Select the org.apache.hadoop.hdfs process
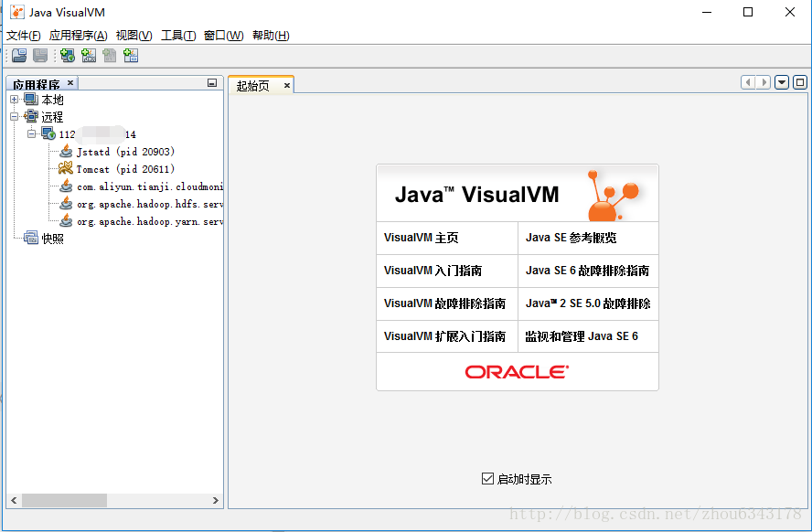812x532 pixels. [x=150, y=205]
